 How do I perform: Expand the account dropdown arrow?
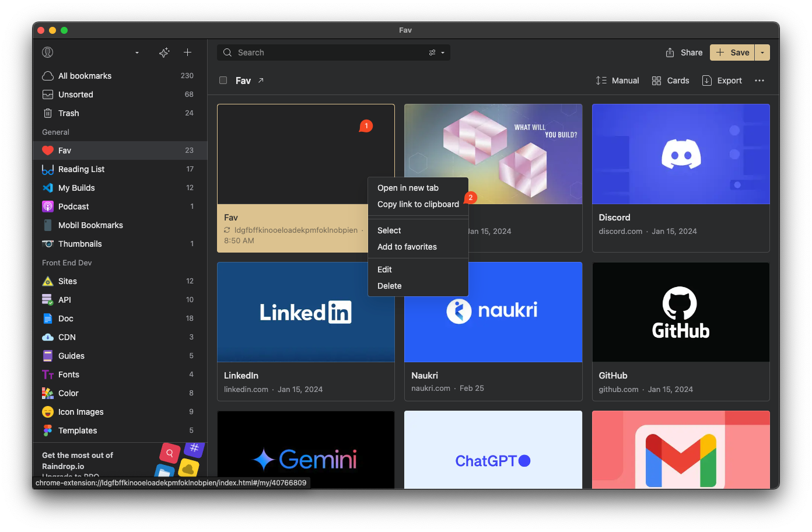(137, 52)
